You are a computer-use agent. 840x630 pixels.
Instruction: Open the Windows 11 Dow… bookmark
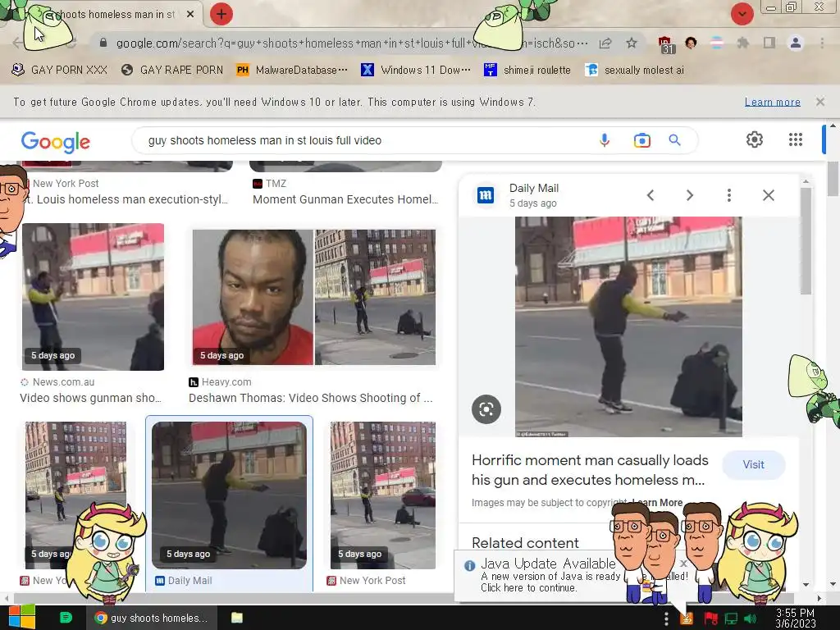tap(416, 70)
